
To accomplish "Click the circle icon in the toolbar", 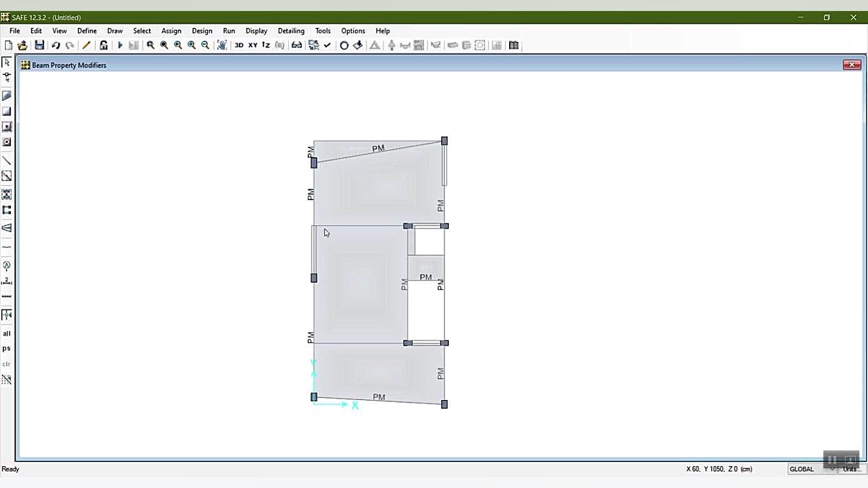I will click(344, 45).
